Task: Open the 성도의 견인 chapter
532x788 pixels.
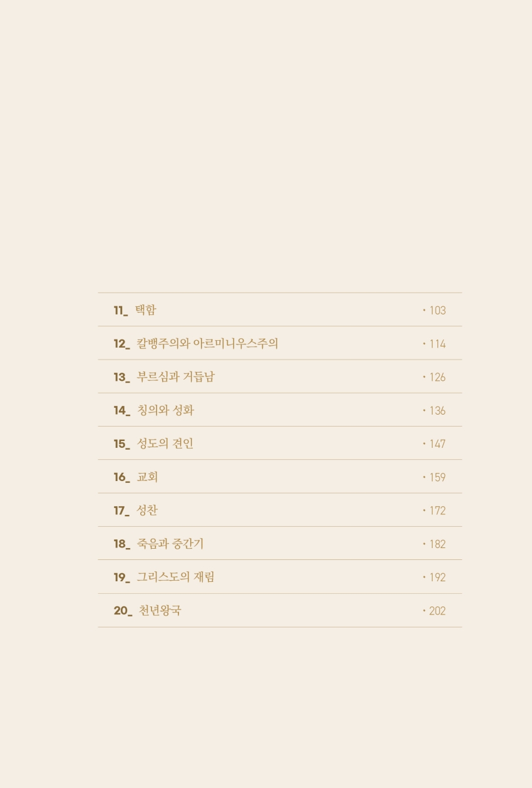Action: (x=165, y=443)
